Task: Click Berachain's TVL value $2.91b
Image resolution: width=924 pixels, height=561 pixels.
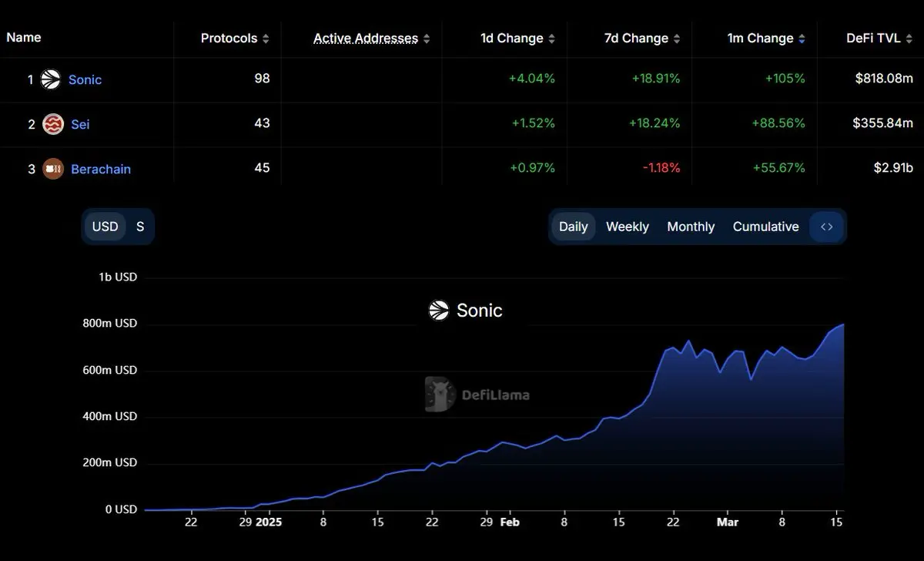Action: 892,168
